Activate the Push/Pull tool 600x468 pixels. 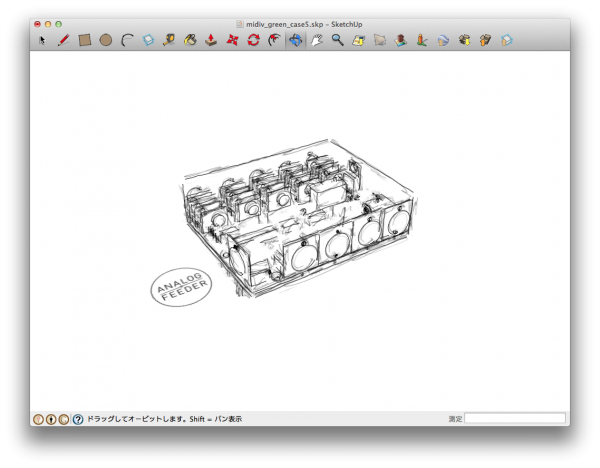tap(211, 41)
